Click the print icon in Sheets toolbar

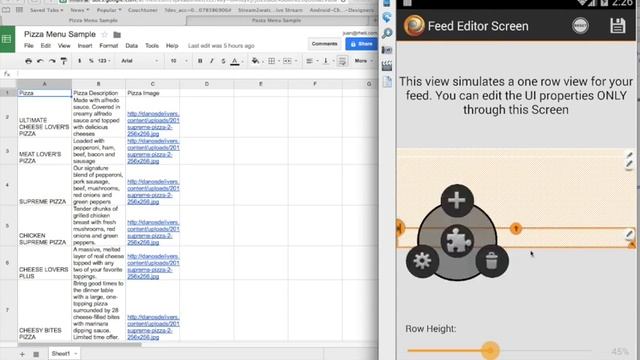click(28, 61)
